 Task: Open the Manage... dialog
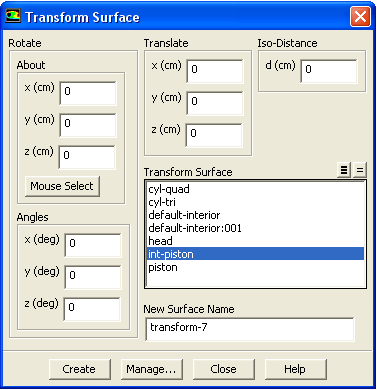point(152,369)
